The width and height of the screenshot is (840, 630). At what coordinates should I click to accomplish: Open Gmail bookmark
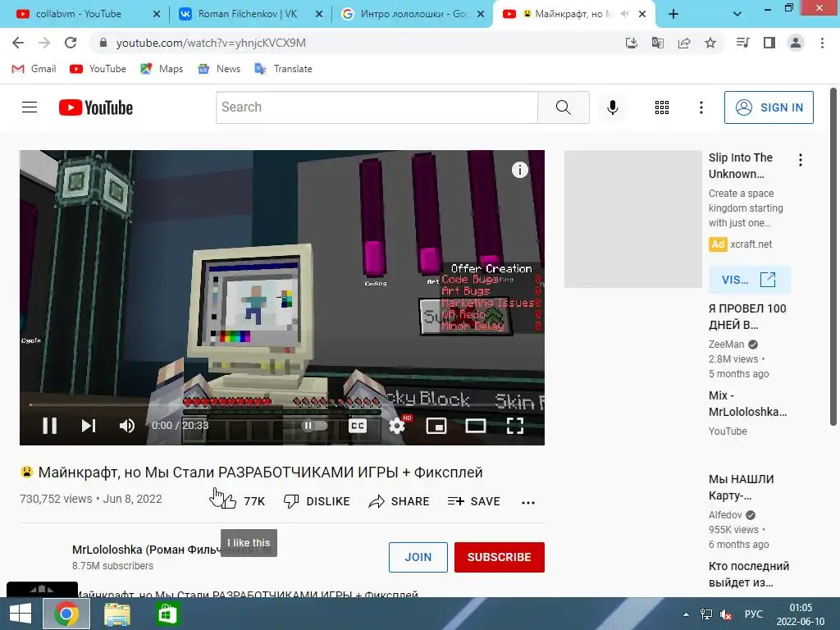coord(34,69)
